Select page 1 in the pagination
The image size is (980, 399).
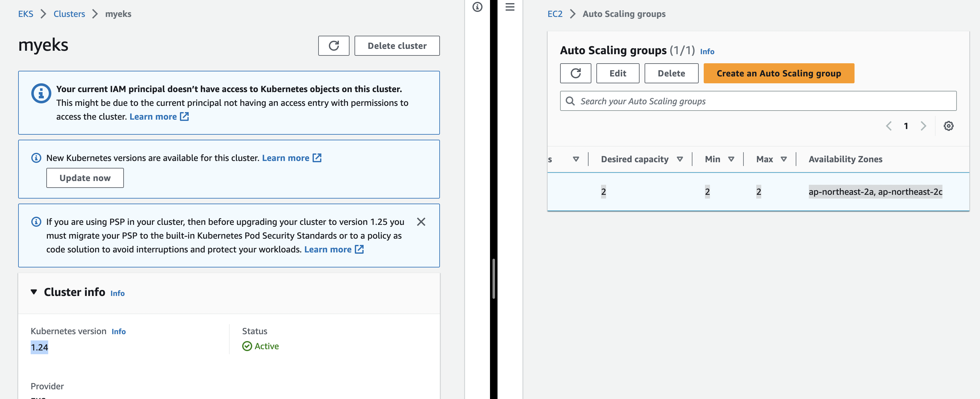[x=906, y=126]
